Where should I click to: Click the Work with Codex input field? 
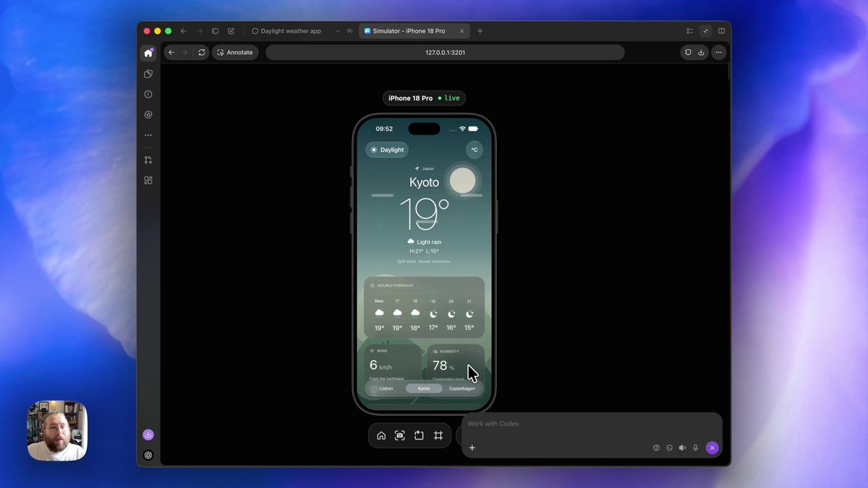592,424
